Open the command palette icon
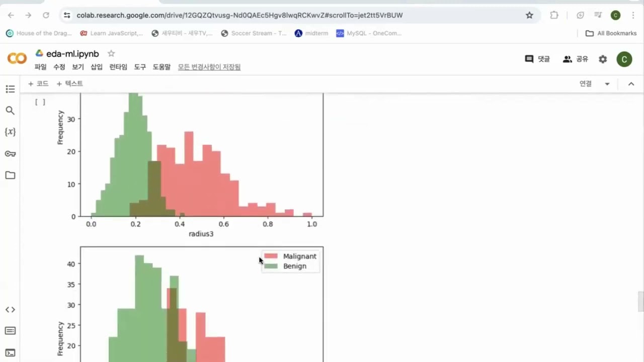 [10, 331]
